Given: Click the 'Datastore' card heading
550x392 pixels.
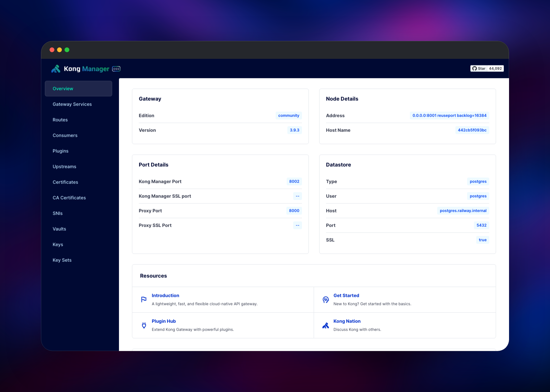Looking at the screenshot, I should point(338,165).
